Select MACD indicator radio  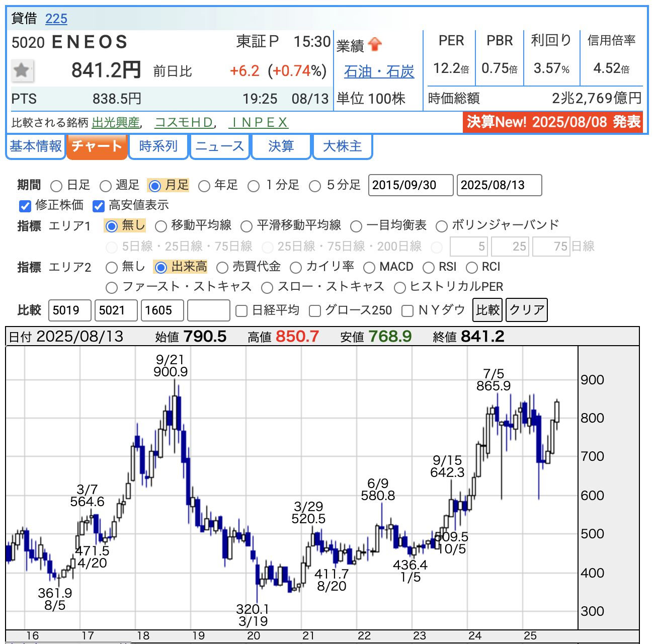tap(369, 268)
